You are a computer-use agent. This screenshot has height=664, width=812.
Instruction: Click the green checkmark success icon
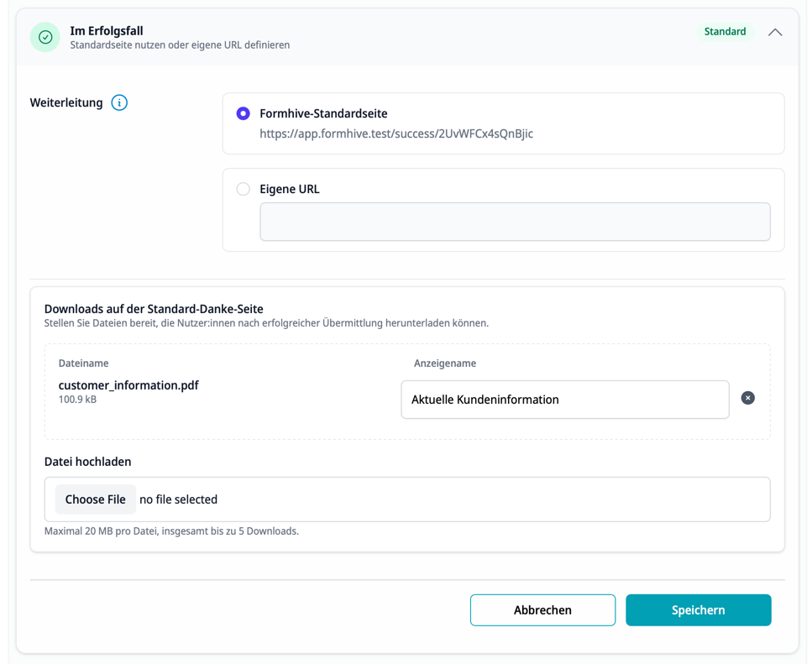(45, 37)
